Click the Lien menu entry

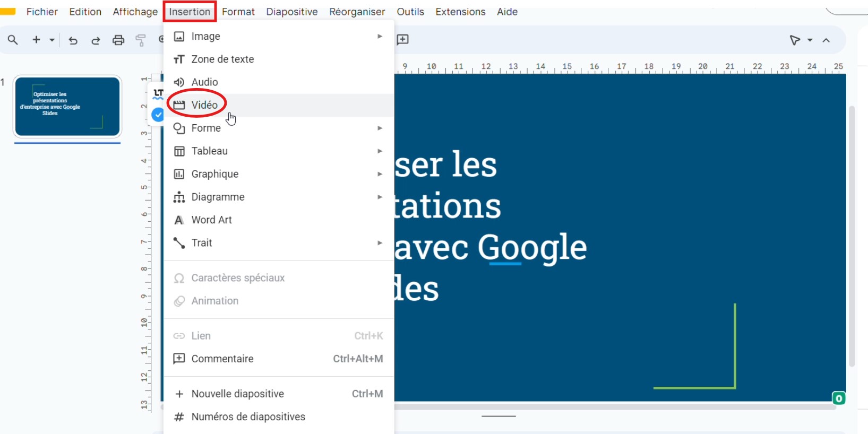pos(279,336)
